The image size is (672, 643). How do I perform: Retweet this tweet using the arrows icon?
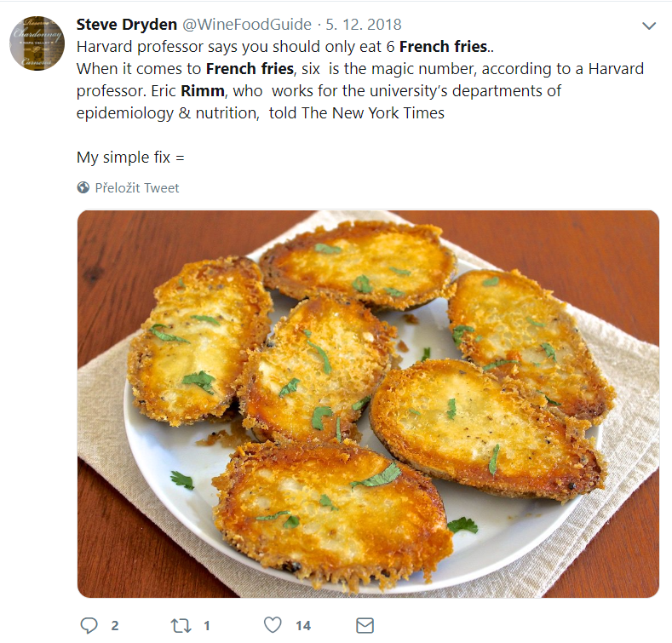coord(181,626)
